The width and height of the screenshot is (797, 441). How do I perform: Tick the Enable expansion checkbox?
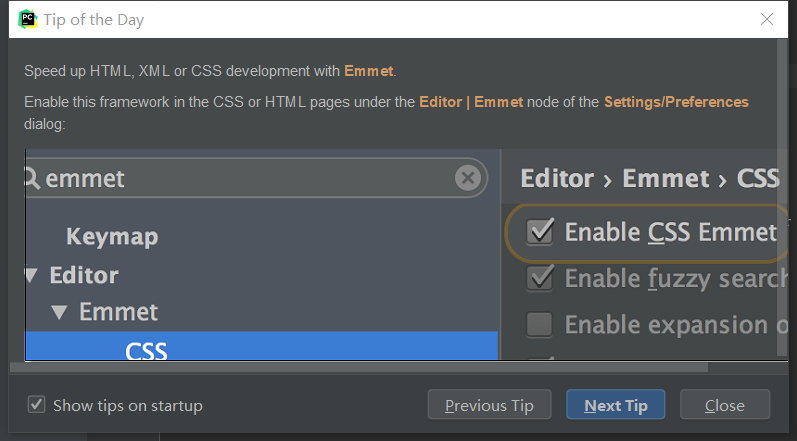[541, 324]
